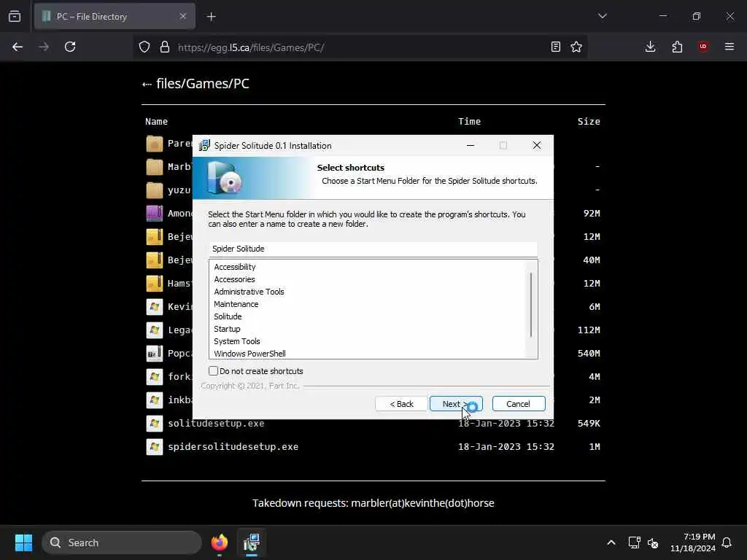Open Firefox from the taskbar
Screen dimensions: 747x560
pos(220,542)
